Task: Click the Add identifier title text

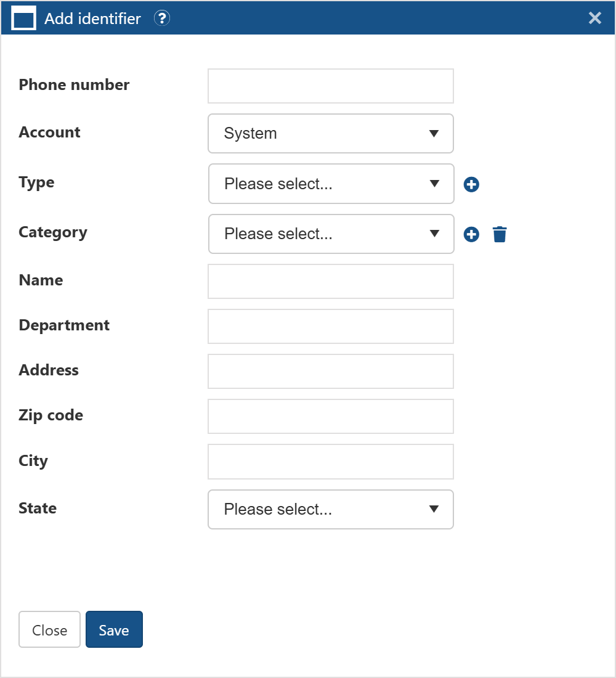Action: pyautogui.click(x=92, y=18)
